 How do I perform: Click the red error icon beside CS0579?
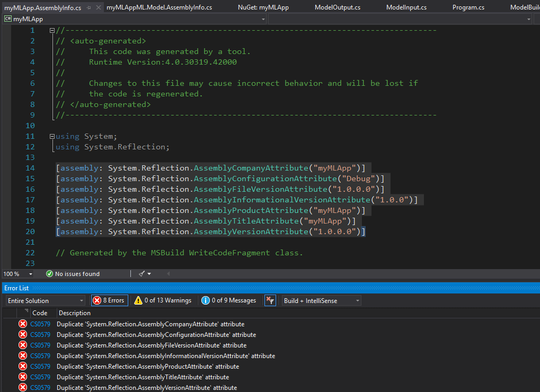click(22, 324)
